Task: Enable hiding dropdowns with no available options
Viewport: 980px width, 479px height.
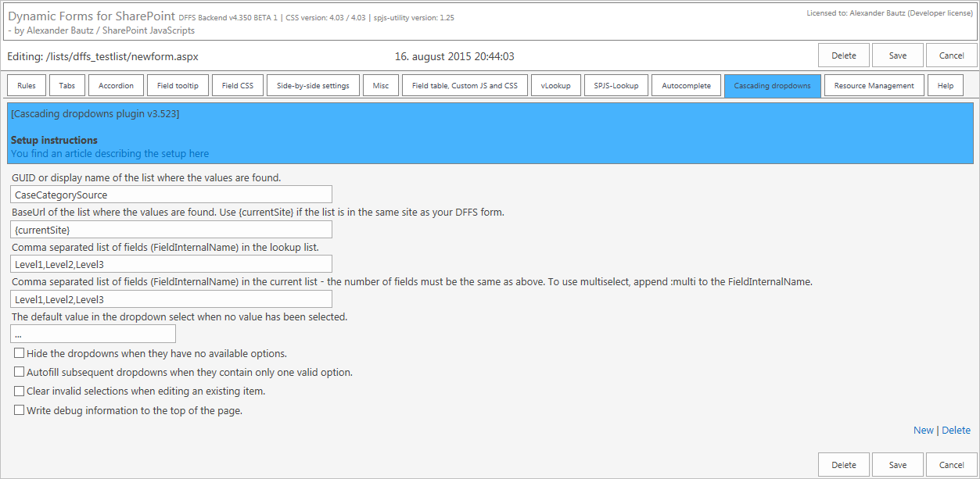Action: pyautogui.click(x=19, y=352)
